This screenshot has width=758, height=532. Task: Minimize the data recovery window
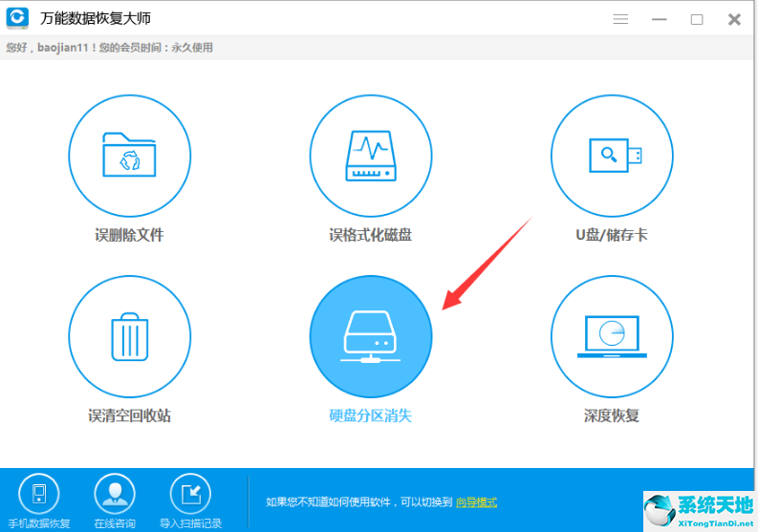pos(659,19)
